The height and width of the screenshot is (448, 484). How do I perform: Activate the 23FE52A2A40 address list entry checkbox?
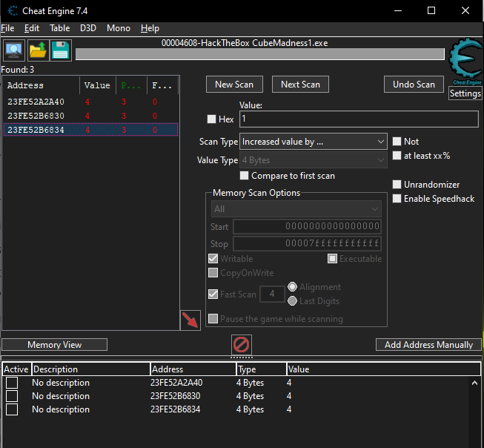[x=12, y=383]
